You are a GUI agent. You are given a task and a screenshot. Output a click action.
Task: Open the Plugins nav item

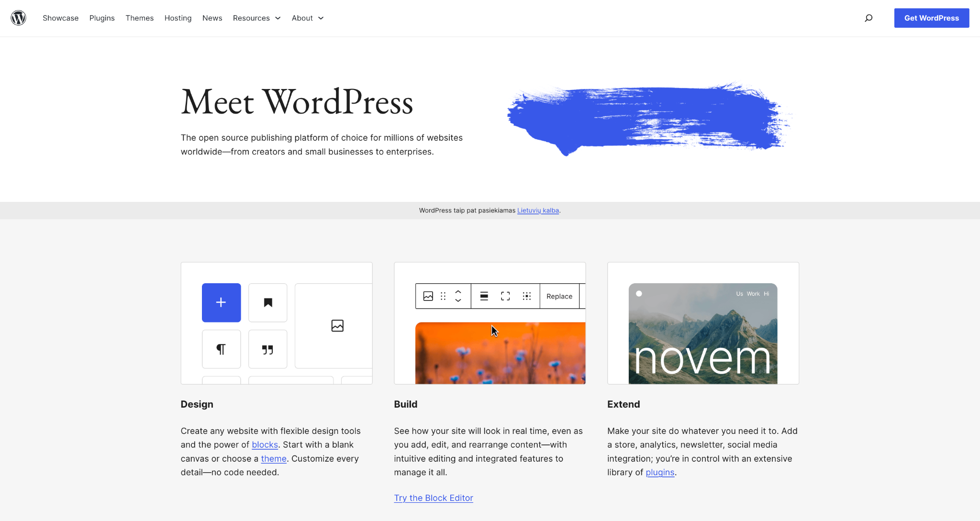point(102,18)
